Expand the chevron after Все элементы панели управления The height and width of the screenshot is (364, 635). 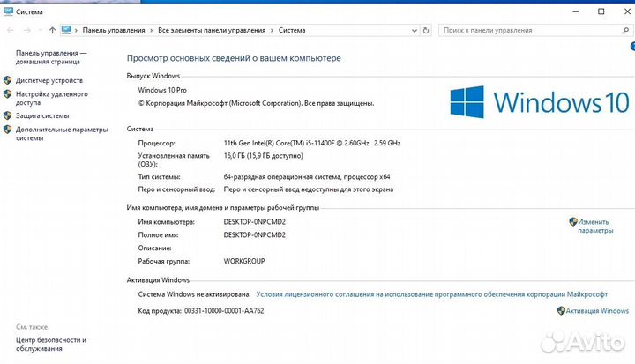pos(272,30)
